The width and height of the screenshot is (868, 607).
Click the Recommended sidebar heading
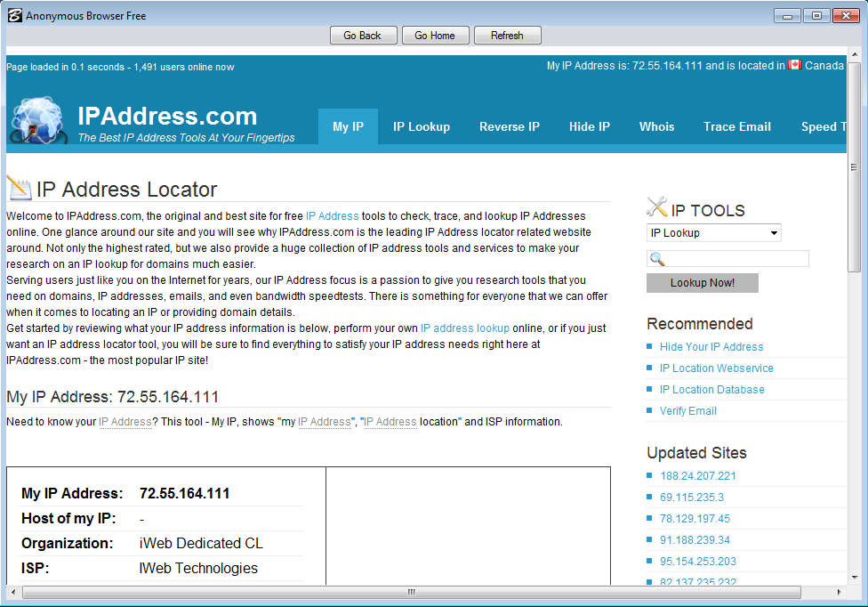[x=700, y=323]
